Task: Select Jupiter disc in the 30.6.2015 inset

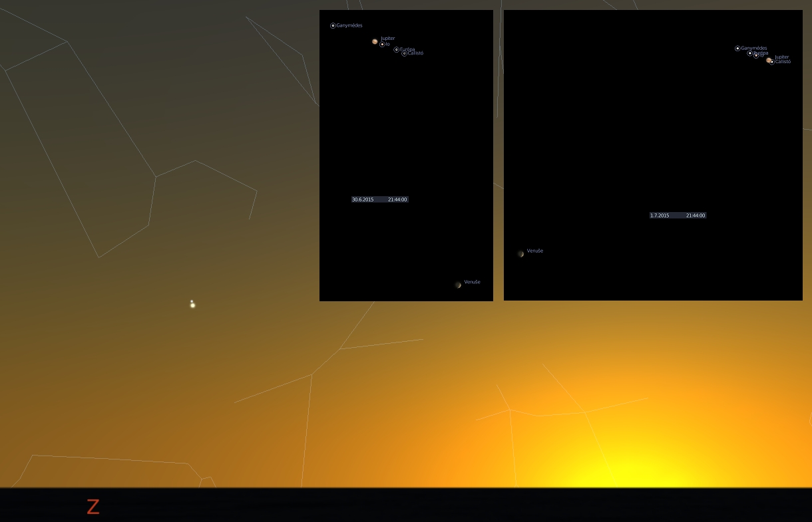Action: [375, 41]
